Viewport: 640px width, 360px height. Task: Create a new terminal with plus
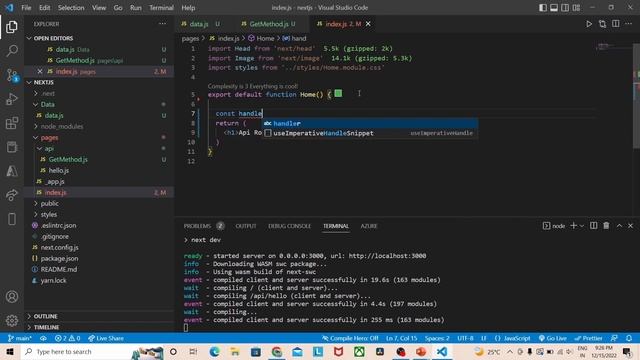tap(573, 226)
